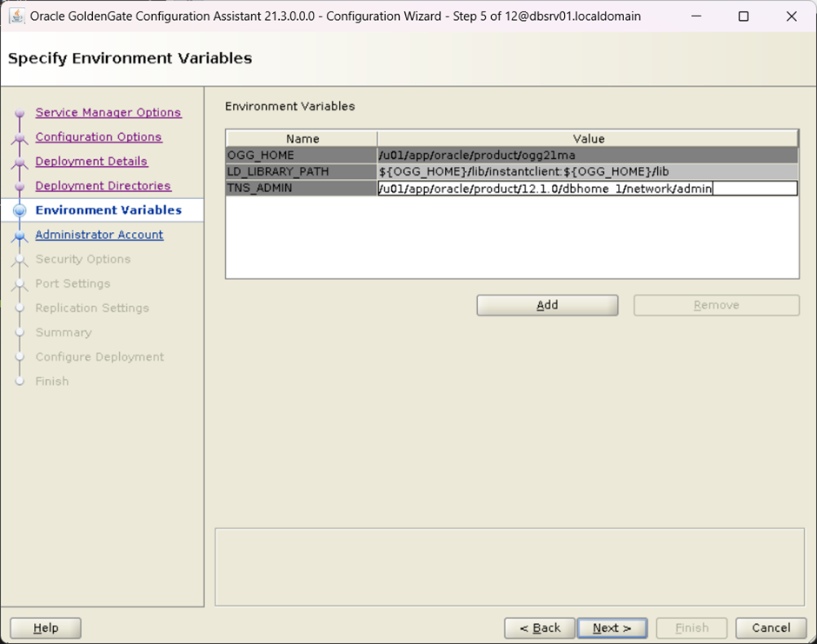Select the OGG_HOME name cell
The image size is (817, 644).
[x=302, y=156]
